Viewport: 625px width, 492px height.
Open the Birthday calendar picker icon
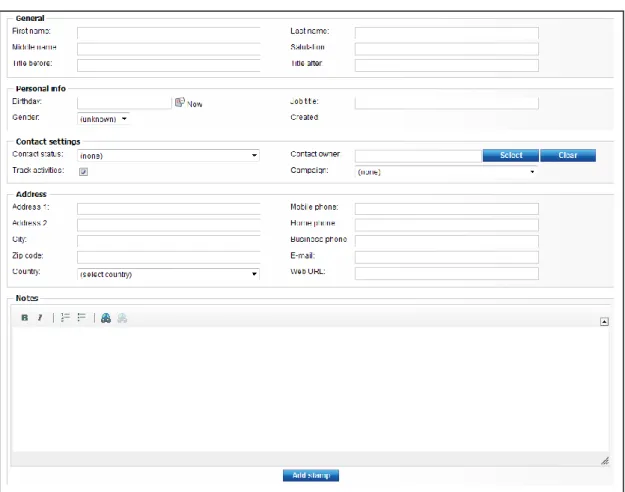pos(180,102)
